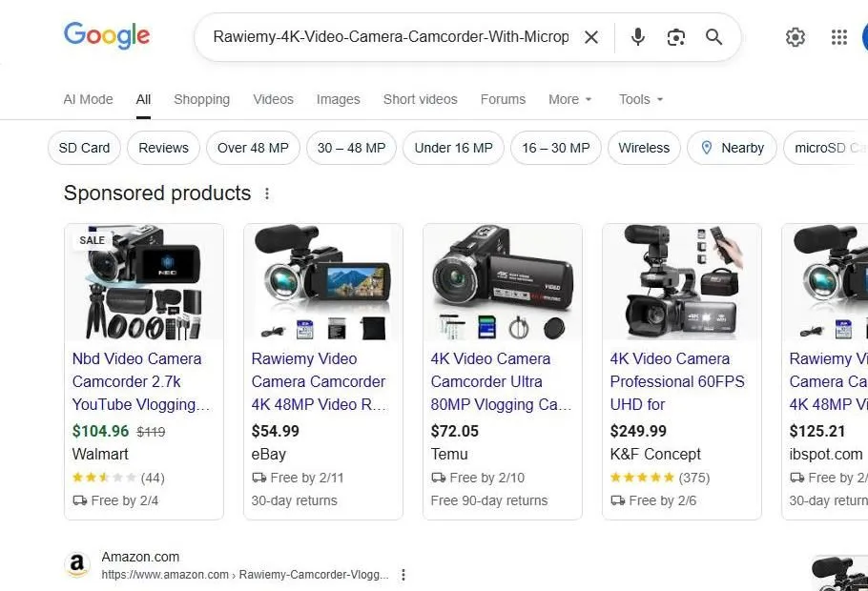Expand the Tools dropdown
Screen dimensions: 868x591
(640, 99)
